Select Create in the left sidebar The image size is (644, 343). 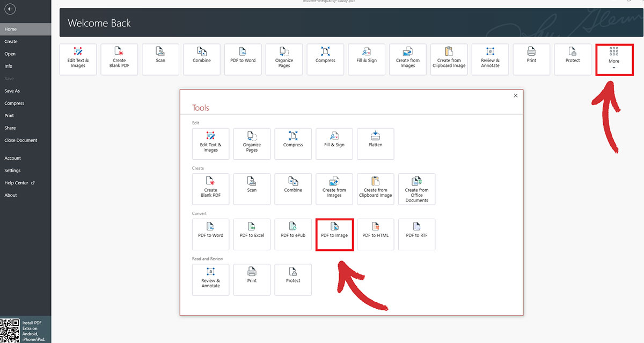(x=12, y=41)
